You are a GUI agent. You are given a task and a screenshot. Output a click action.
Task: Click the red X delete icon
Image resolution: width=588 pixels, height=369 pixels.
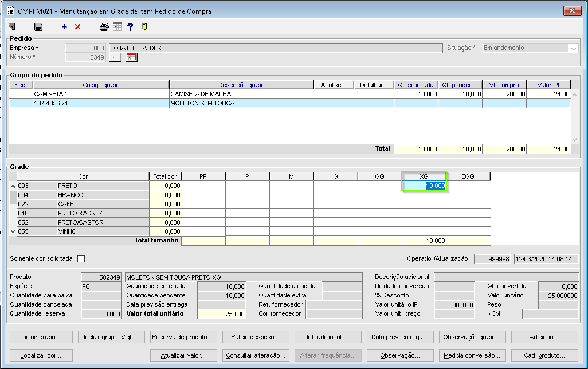(x=78, y=27)
